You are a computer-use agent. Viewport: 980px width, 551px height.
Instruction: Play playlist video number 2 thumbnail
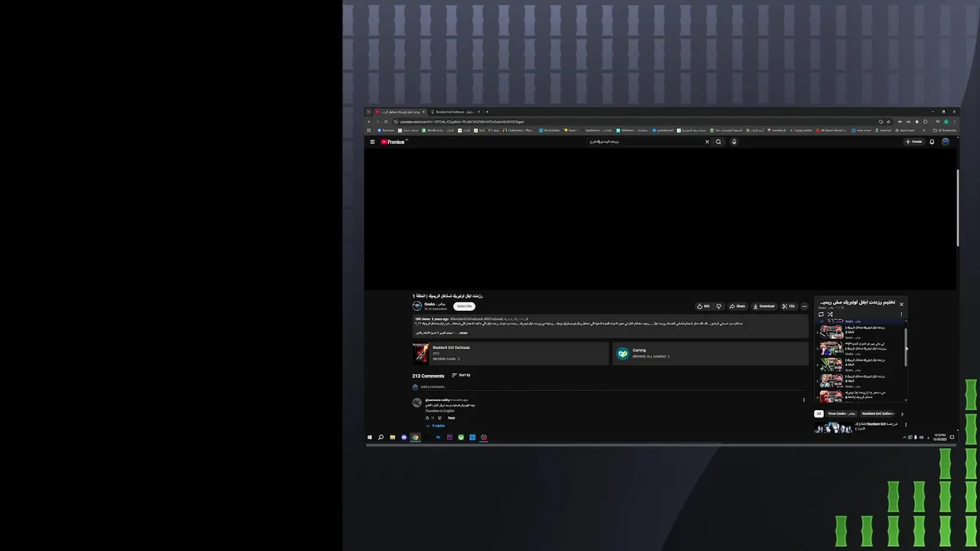coord(831,332)
